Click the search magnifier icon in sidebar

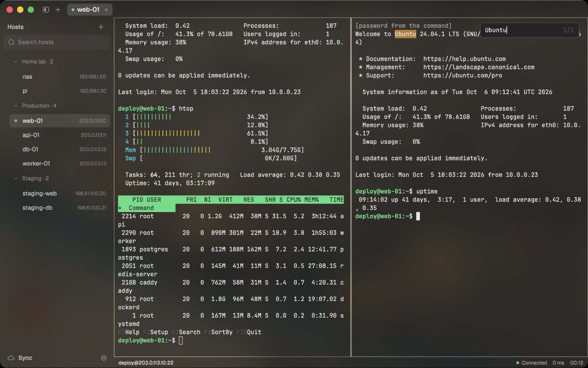(11, 42)
